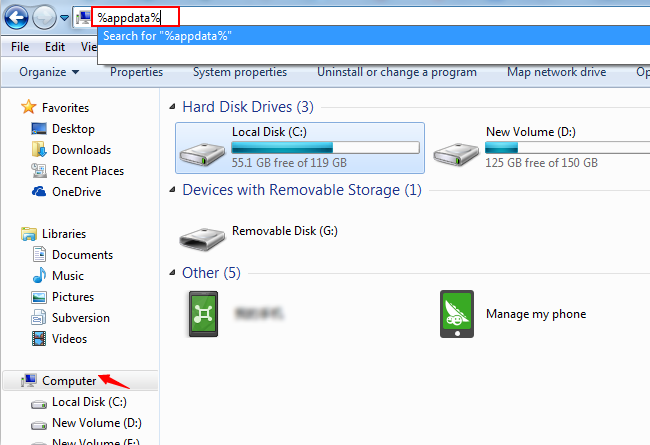Image resolution: width=650 pixels, height=445 pixels.
Task: Open OneDrive in navigation pane
Action: point(76,192)
